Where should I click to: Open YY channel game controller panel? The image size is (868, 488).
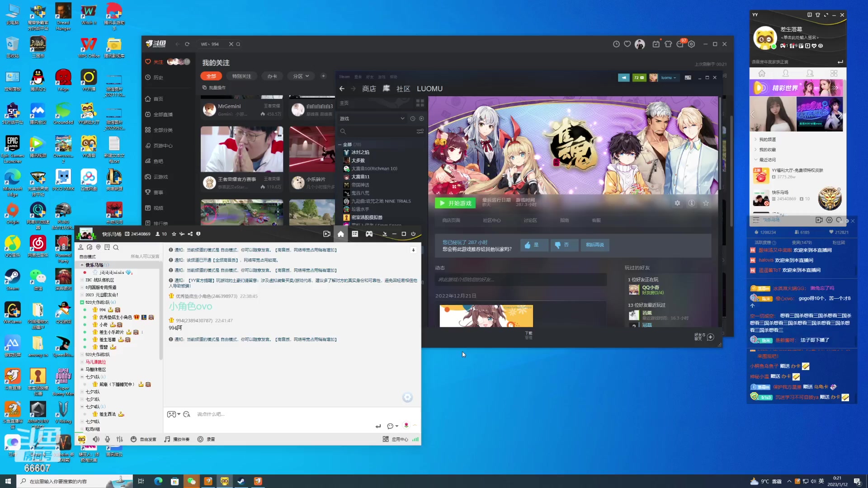(x=369, y=234)
